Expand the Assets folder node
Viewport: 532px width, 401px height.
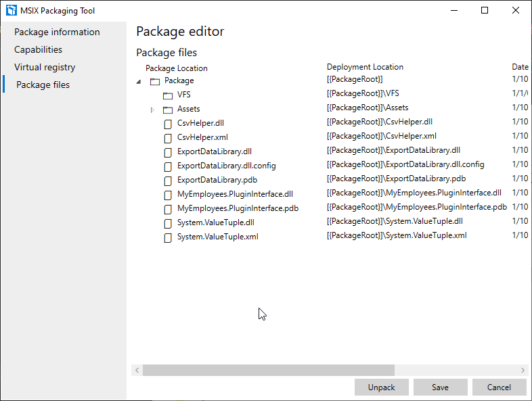pos(152,109)
